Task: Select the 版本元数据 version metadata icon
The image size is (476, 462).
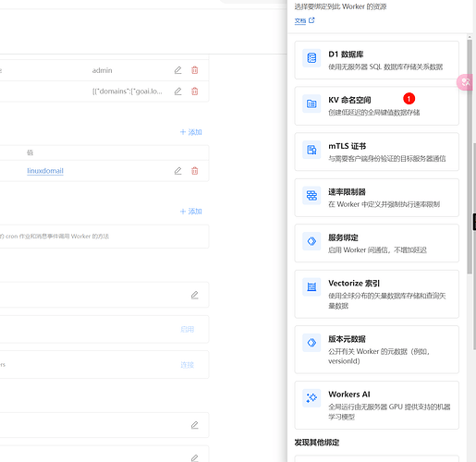Action: tap(311, 343)
